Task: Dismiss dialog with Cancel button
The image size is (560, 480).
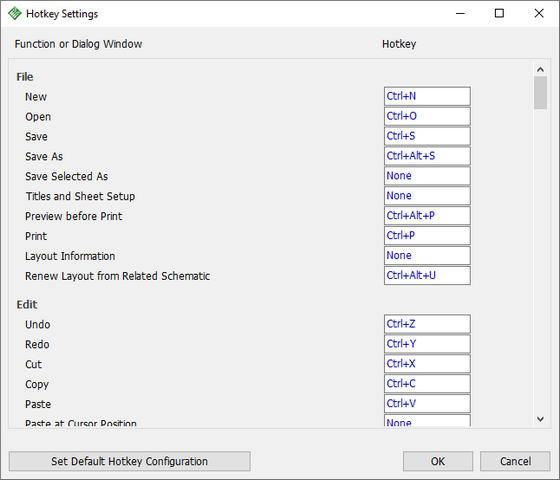Action: tap(515, 461)
